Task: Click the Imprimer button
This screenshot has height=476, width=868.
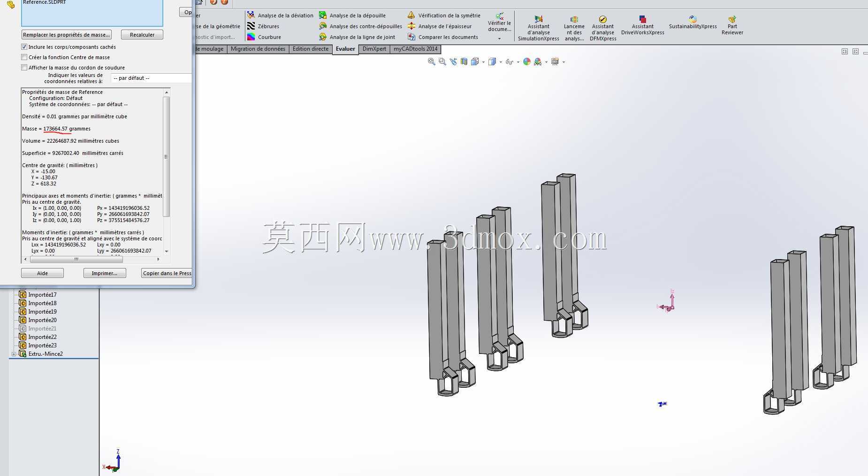Action: 105,273
